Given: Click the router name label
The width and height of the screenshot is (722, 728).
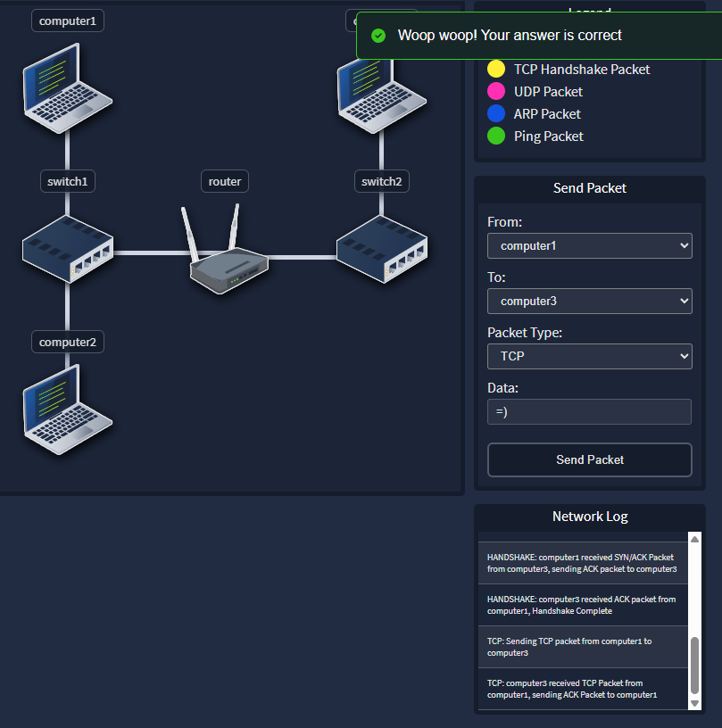Looking at the screenshot, I should pyautogui.click(x=225, y=182).
